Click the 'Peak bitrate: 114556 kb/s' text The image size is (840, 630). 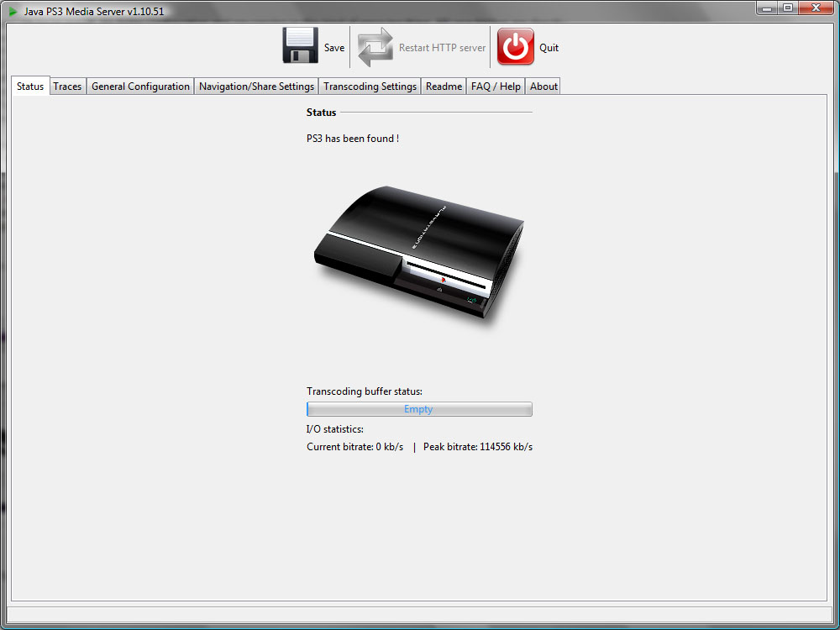[x=478, y=447]
